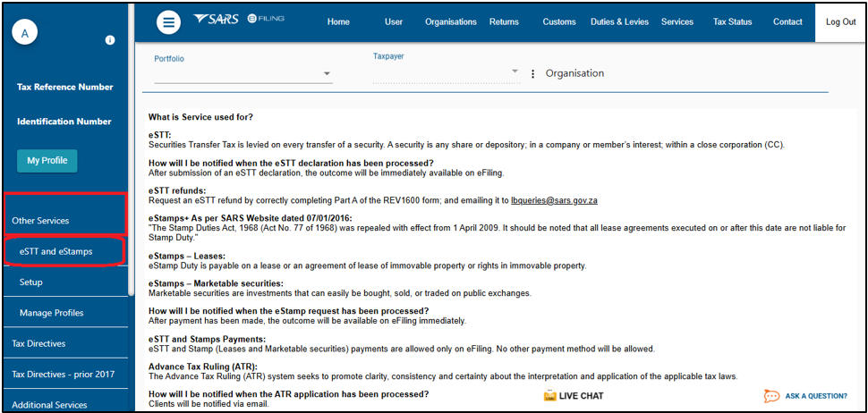Click the SARS logo

(216, 19)
